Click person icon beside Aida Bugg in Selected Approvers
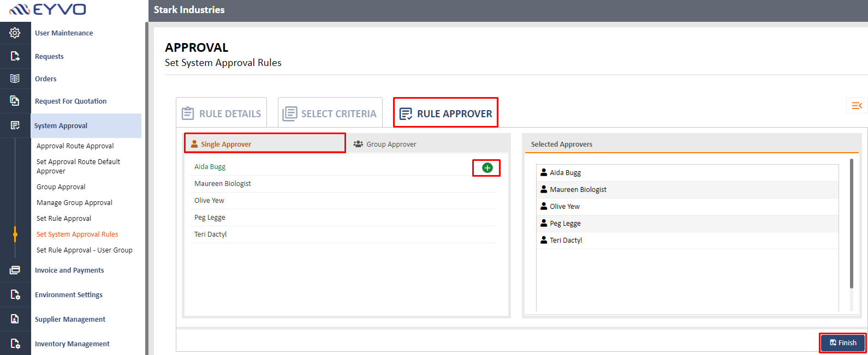The image size is (868, 355). (544, 172)
